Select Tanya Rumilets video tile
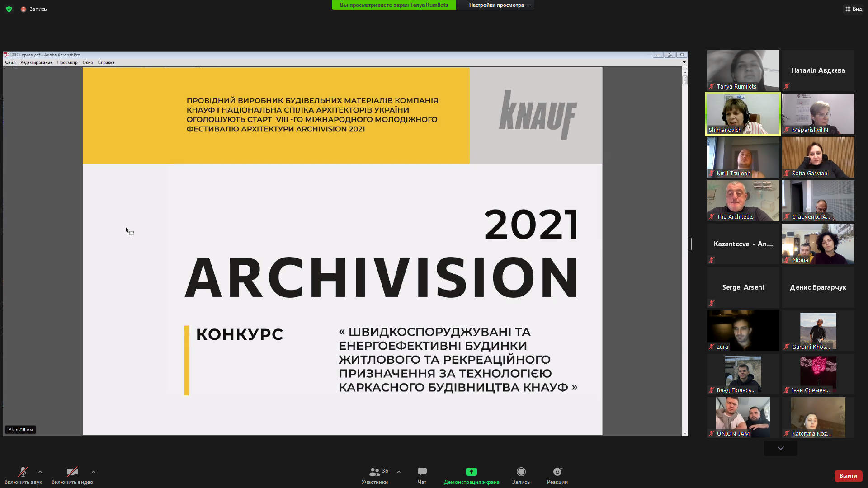Image resolution: width=868 pixels, height=488 pixels. point(743,70)
